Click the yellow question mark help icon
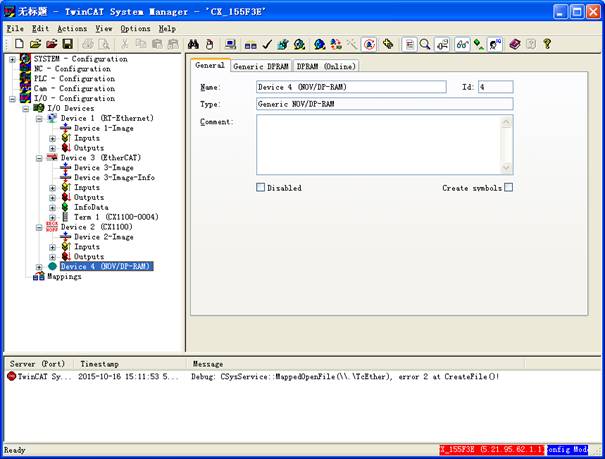The image size is (605, 459). coord(547,45)
